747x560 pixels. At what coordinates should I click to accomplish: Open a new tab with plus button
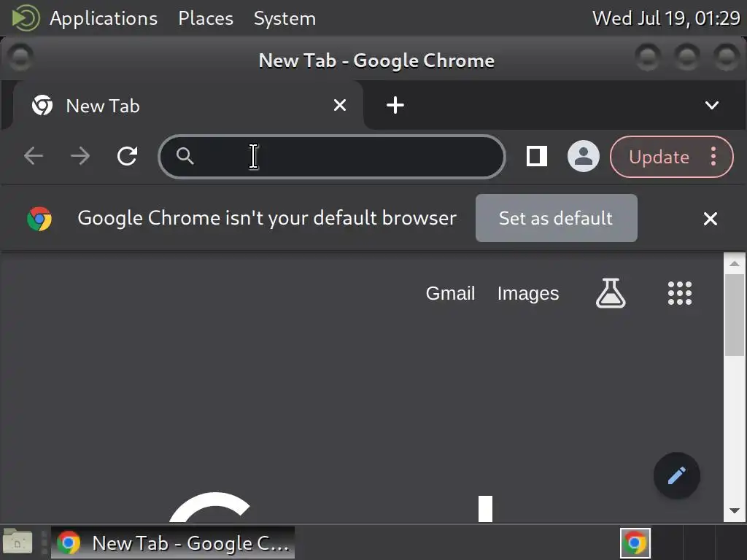point(395,105)
